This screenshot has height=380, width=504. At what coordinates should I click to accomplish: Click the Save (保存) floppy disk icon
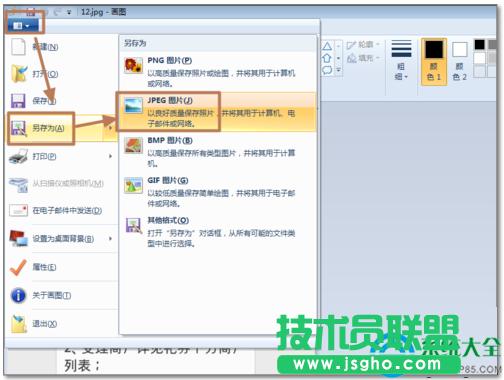pyautogui.click(x=18, y=101)
